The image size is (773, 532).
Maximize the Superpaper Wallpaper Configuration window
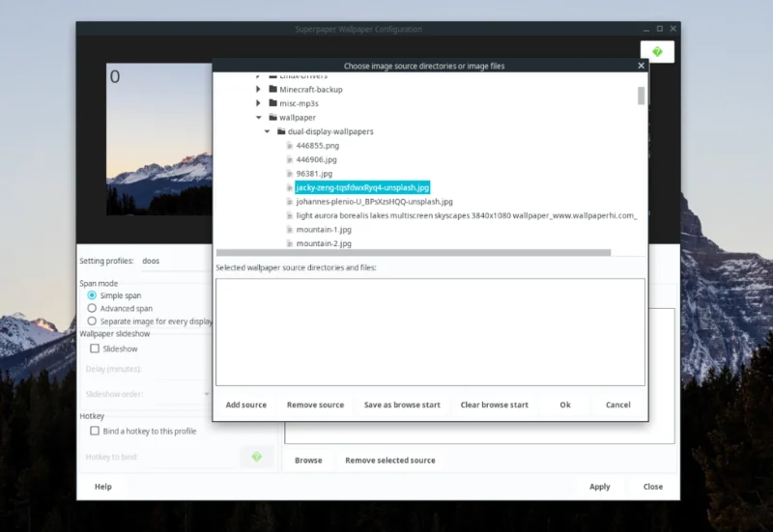tap(660, 29)
